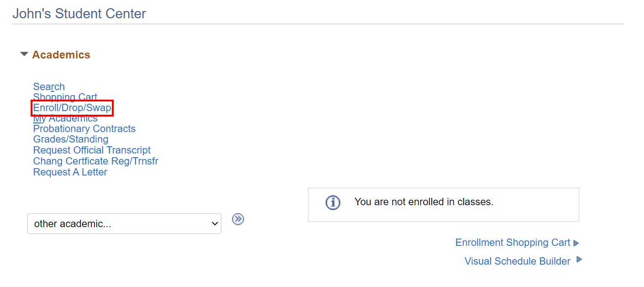Click the Academics section heading

point(61,55)
